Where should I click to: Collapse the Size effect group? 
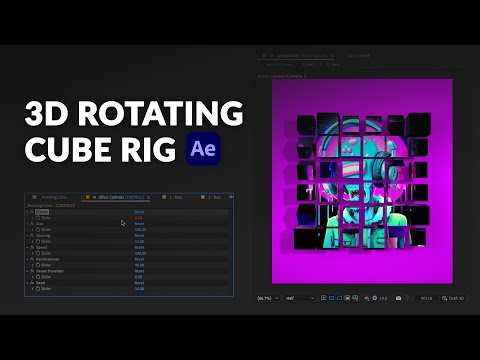click(x=27, y=224)
